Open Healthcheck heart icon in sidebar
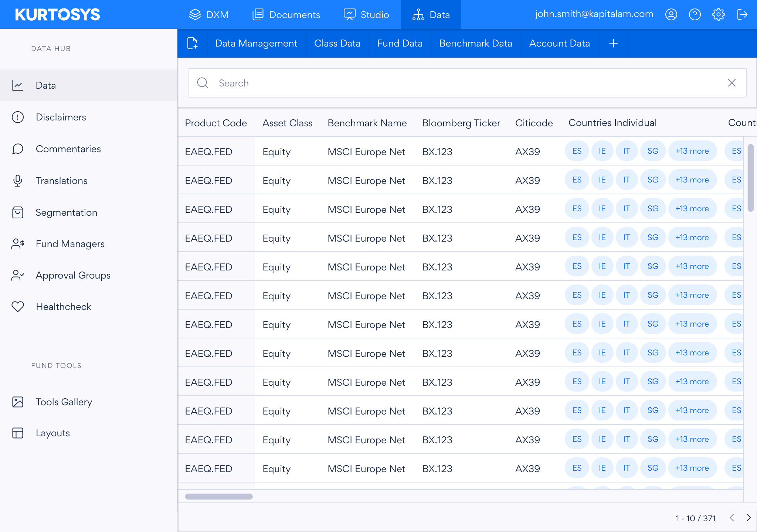The width and height of the screenshot is (757, 532). pyautogui.click(x=18, y=307)
